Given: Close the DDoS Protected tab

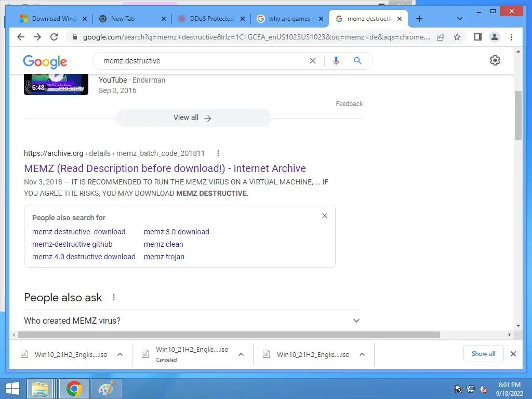Looking at the screenshot, I should coord(242,19).
